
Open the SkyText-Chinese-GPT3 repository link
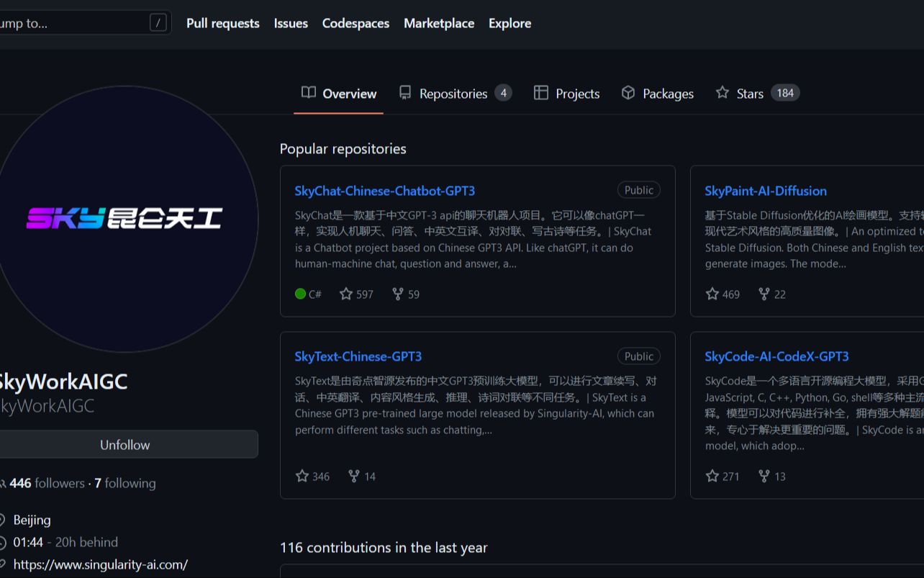coord(358,356)
